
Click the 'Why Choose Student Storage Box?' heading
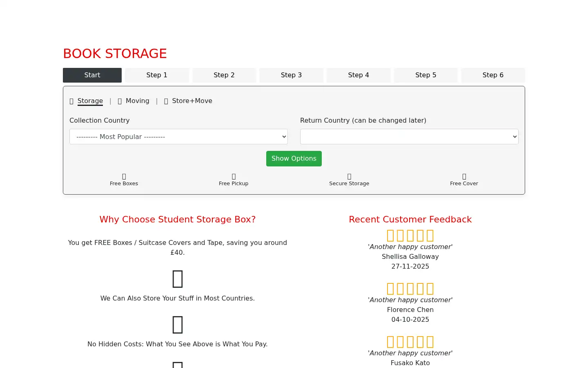coord(178,220)
